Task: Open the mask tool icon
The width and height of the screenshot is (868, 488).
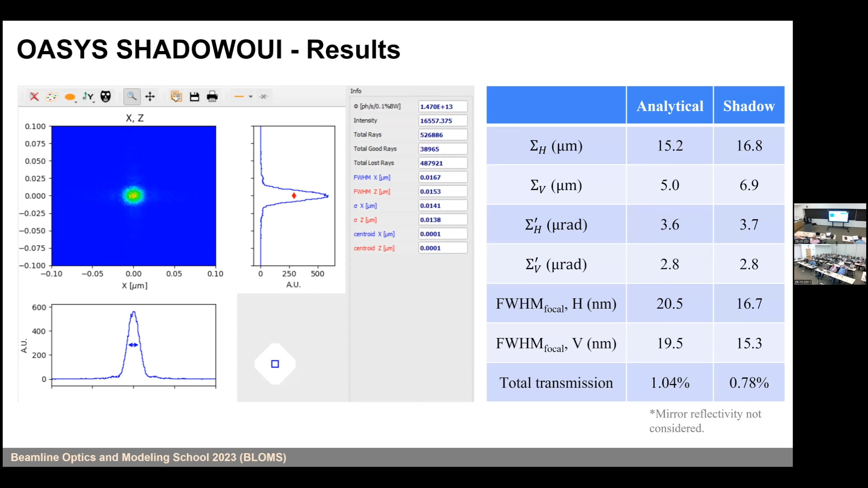Action: pyautogui.click(x=106, y=96)
